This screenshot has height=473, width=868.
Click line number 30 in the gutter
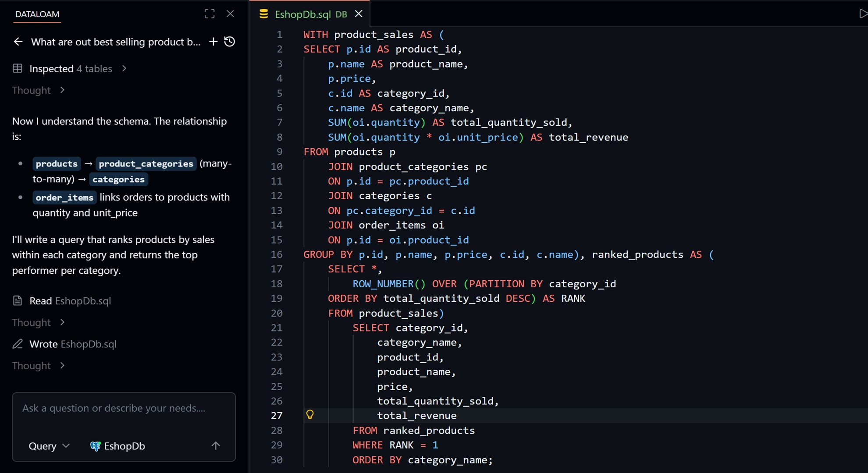point(276,460)
